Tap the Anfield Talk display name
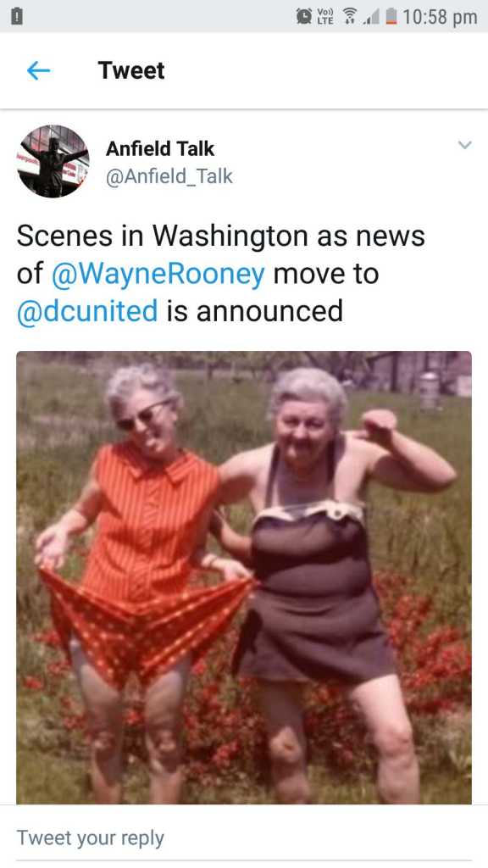 click(160, 148)
